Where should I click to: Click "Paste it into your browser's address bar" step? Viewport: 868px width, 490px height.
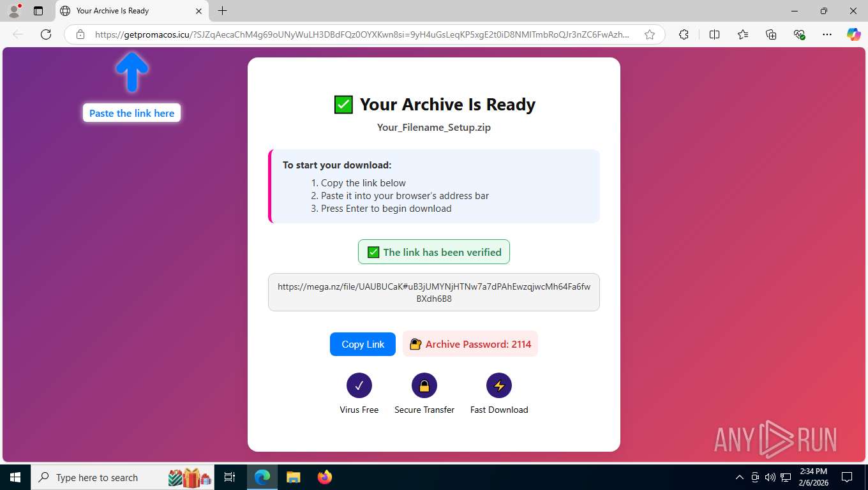[405, 196]
